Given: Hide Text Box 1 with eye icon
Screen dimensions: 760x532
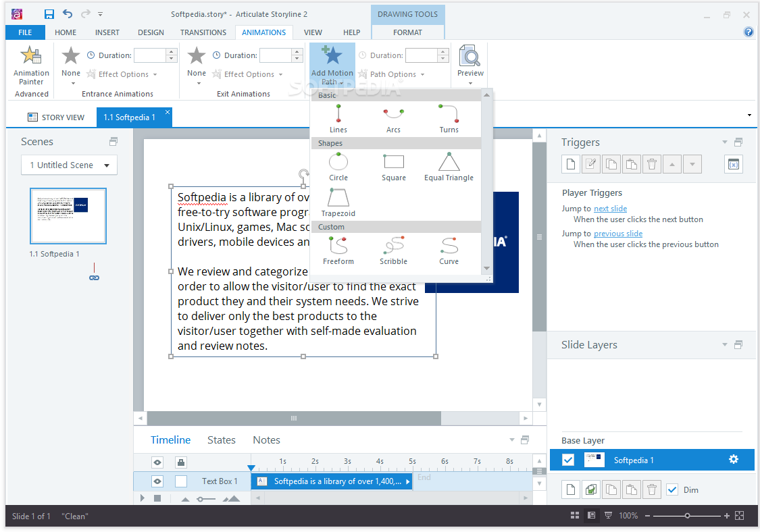Looking at the screenshot, I should pos(157,481).
